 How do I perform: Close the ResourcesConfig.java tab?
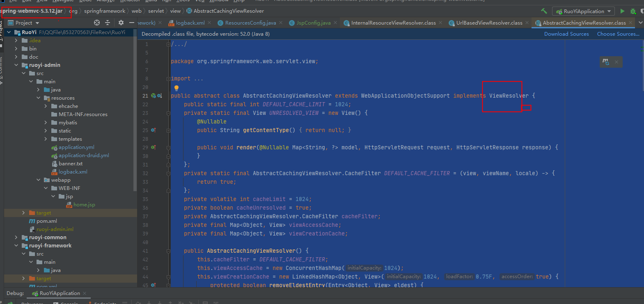pos(281,23)
